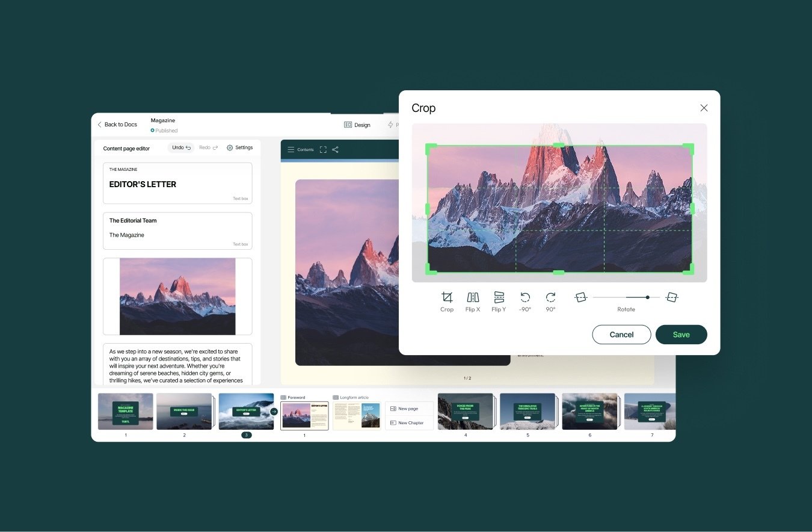
Task: Click New Chapter to add a chapter
Action: (410, 422)
